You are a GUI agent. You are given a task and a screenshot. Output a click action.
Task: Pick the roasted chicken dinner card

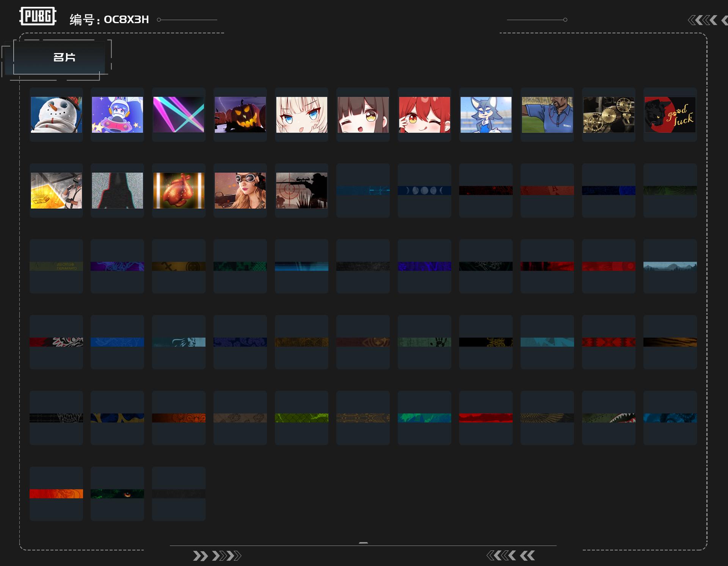pos(179,190)
